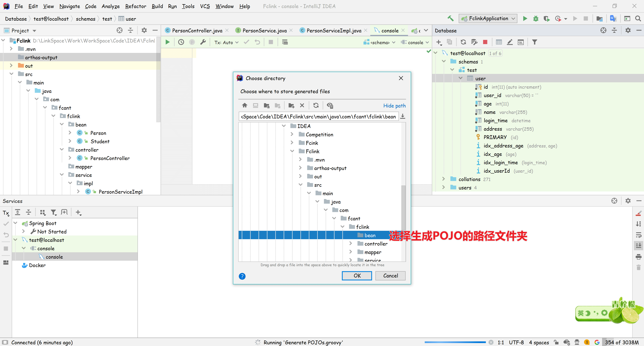Click the Execute run icon in console toolbar
Image resolution: width=644 pixels, height=346 pixels.
pyautogui.click(x=168, y=42)
